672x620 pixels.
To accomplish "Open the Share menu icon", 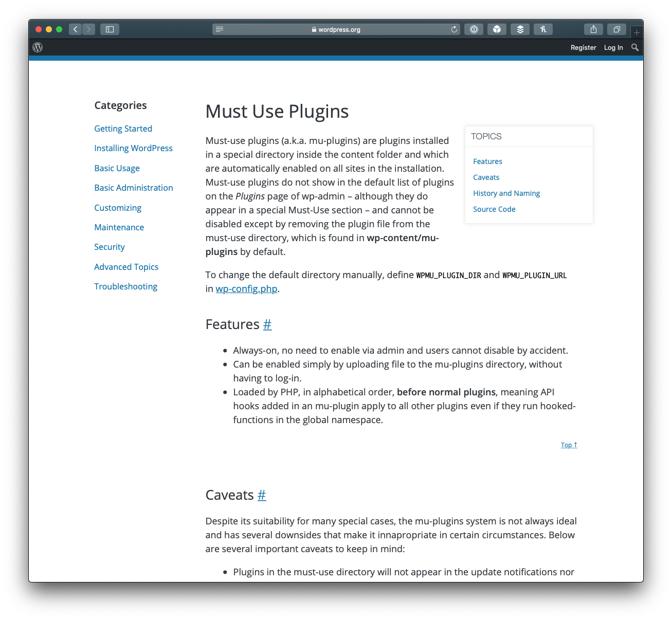I will 593,29.
